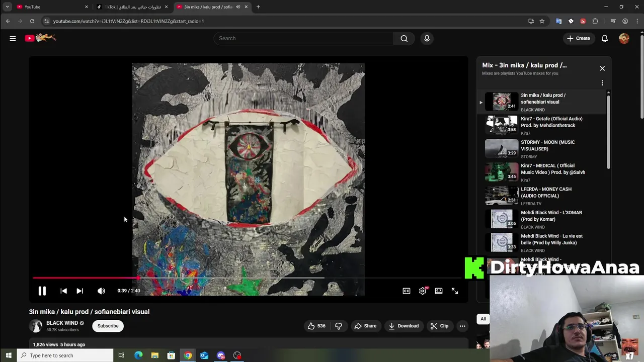Mute the tab via speaker icon
This screenshot has height=362, width=644.
pos(238,7)
